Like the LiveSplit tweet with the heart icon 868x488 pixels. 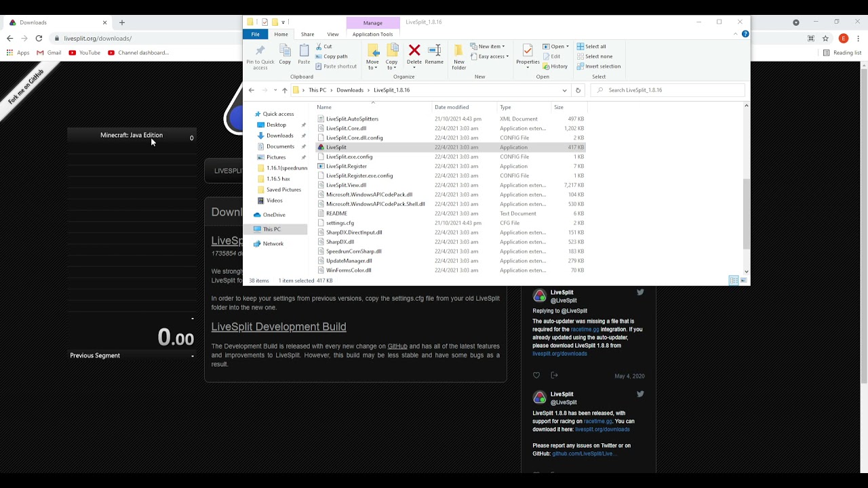coord(536,375)
